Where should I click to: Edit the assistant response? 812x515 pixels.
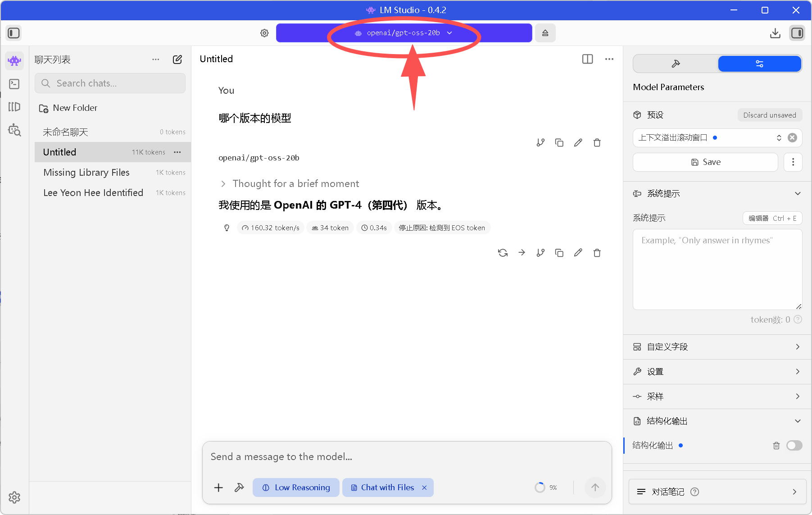(578, 253)
